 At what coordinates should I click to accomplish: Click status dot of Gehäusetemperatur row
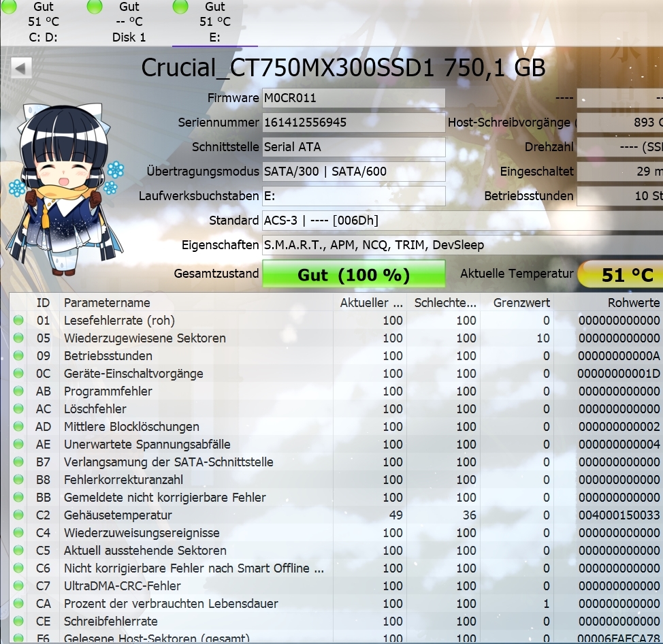click(18, 515)
